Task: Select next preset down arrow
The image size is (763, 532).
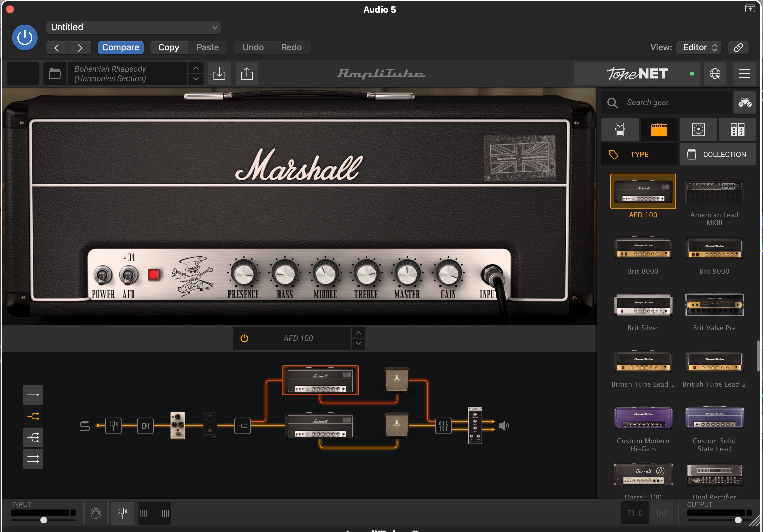Action: pyautogui.click(x=196, y=79)
